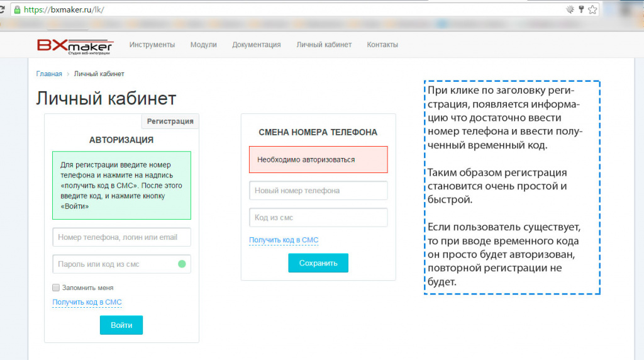Open the "Контакты" navigation item

382,45
